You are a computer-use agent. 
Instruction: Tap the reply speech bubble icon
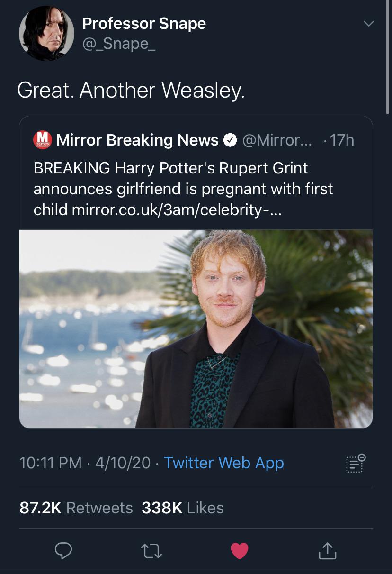tap(63, 550)
